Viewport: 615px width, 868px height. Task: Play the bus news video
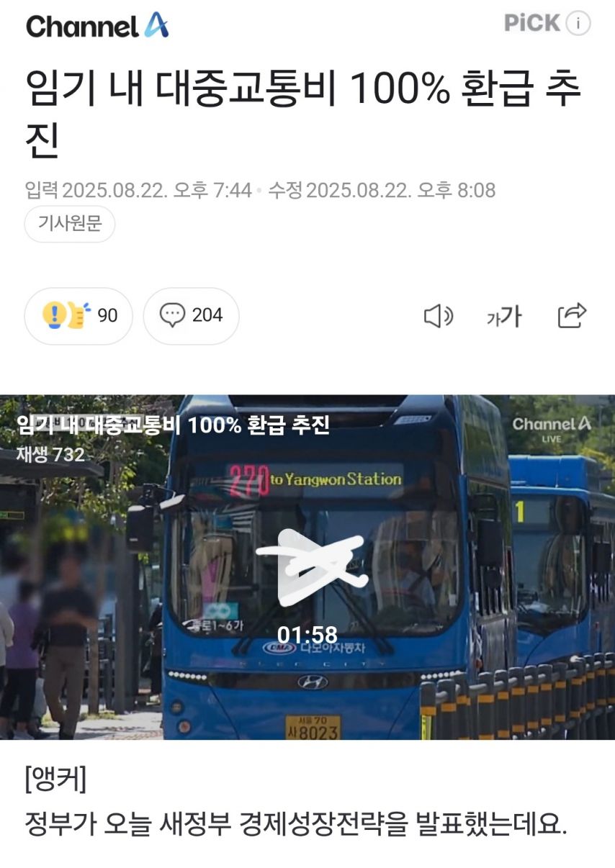[x=308, y=568]
